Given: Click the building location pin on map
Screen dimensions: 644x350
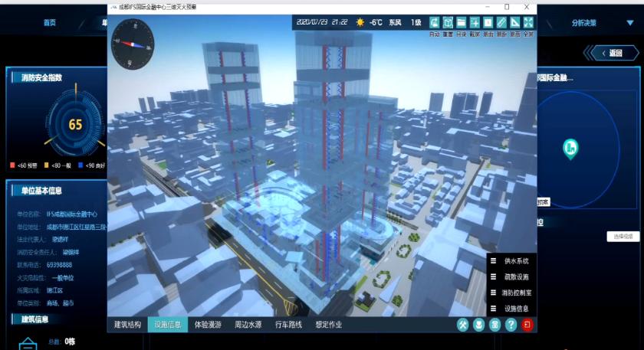Looking at the screenshot, I should pyautogui.click(x=570, y=149).
